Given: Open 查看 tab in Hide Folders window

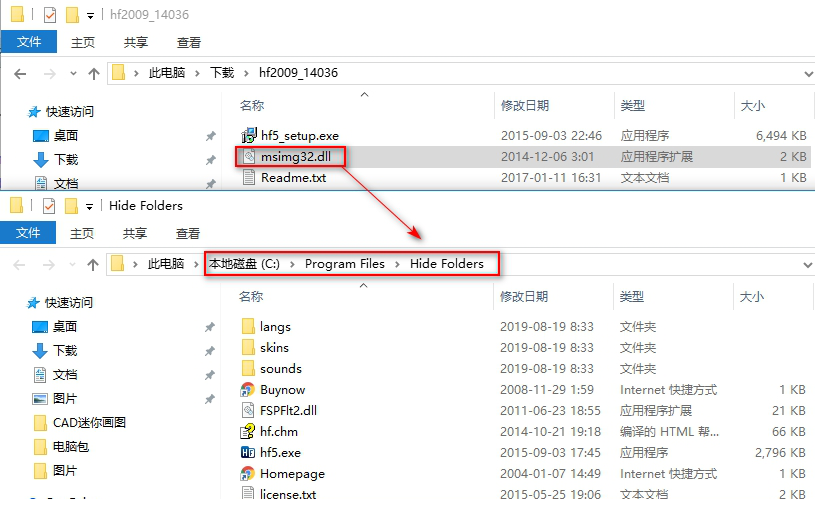Looking at the screenshot, I should (188, 233).
